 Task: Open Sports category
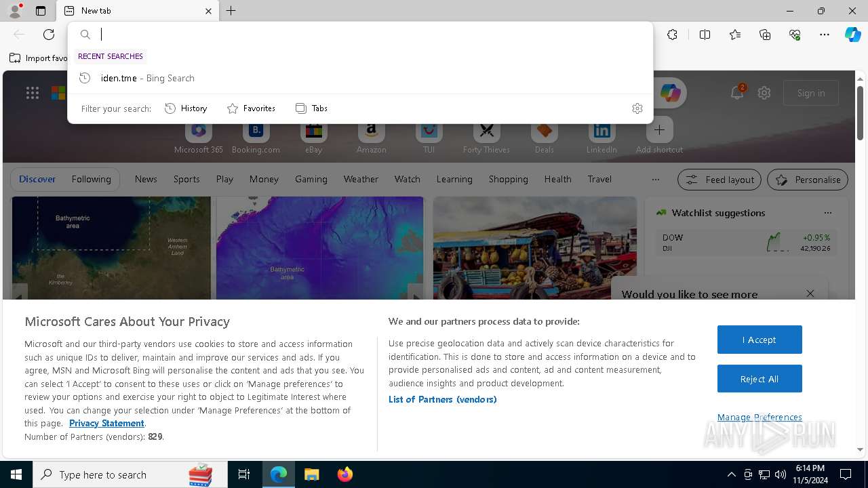tap(186, 179)
